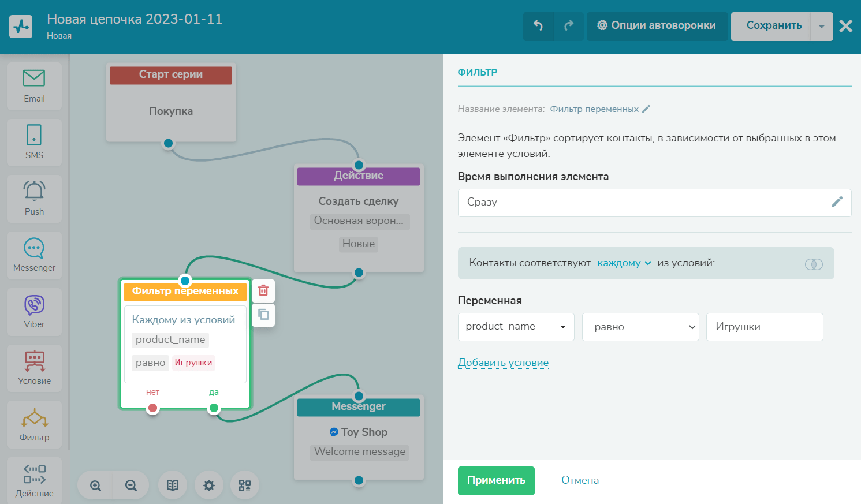861x504 pixels.
Task: Add an Email element from the sidebar
Action: coord(34,86)
